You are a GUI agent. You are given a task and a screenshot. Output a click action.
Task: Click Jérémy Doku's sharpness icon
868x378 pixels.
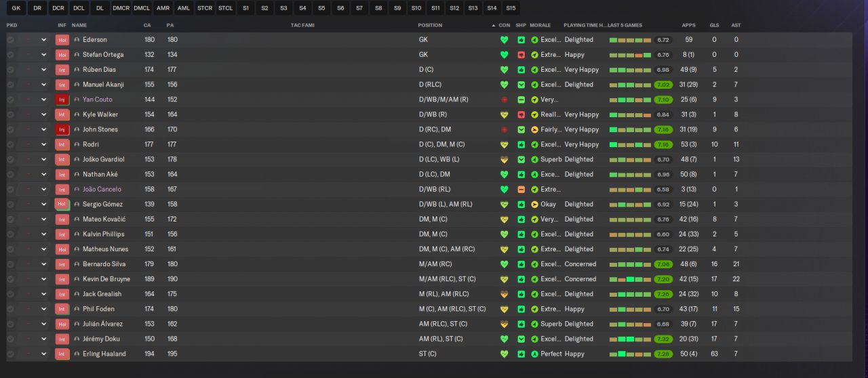click(521, 339)
